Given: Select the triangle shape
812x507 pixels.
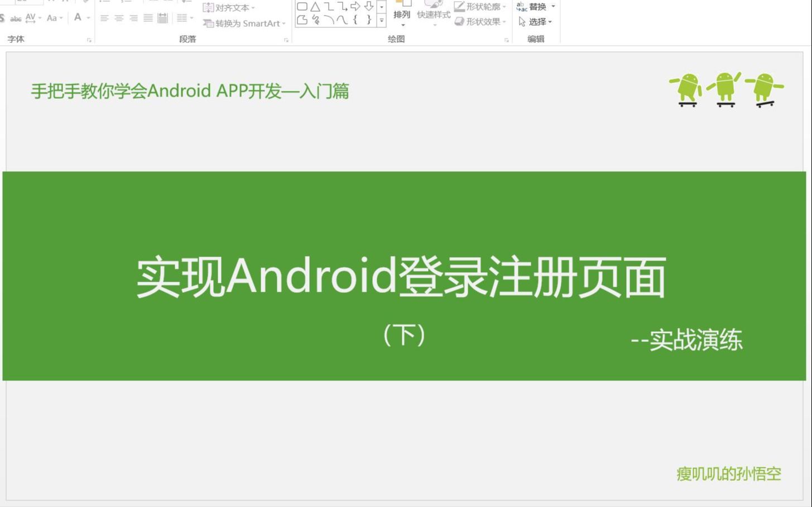Looking at the screenshot, I should pyautogui.click(x=315, y=7).
